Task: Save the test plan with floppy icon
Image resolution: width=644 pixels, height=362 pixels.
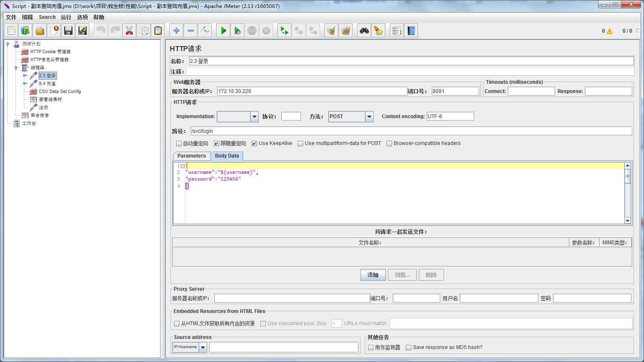Action: pyautogui.click(x=68, y=31)
